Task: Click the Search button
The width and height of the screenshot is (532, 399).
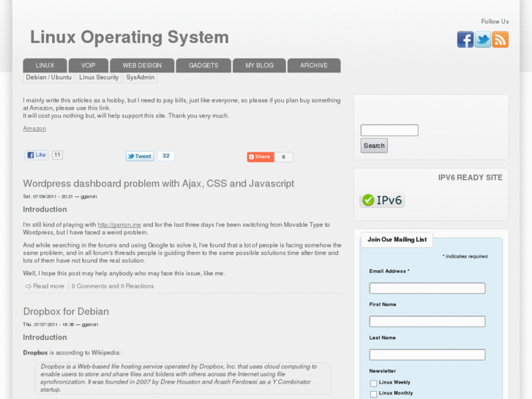Action: click(x=374, y=146)
